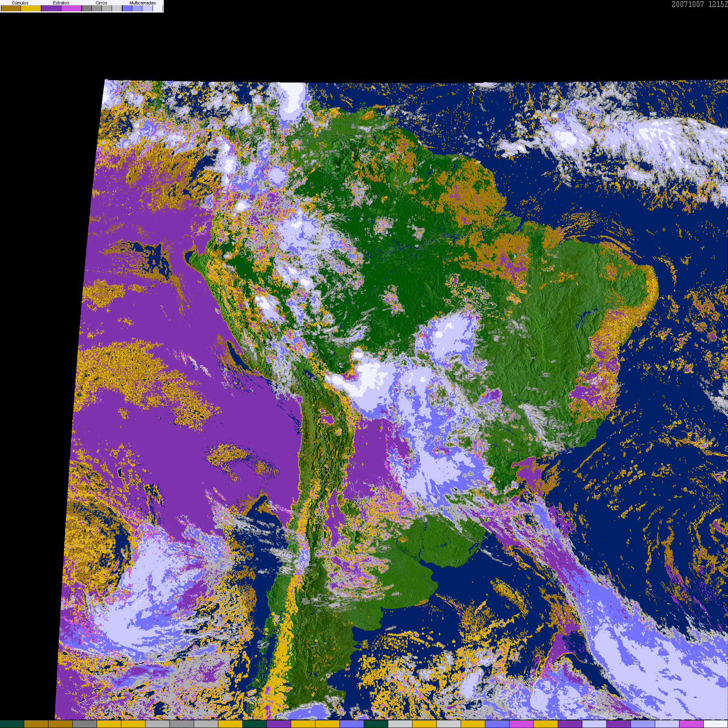Viewport: 728px width, 728px height.
Task: Click the 'Multicamadas' legend label
Action: (x=142, y=3)
